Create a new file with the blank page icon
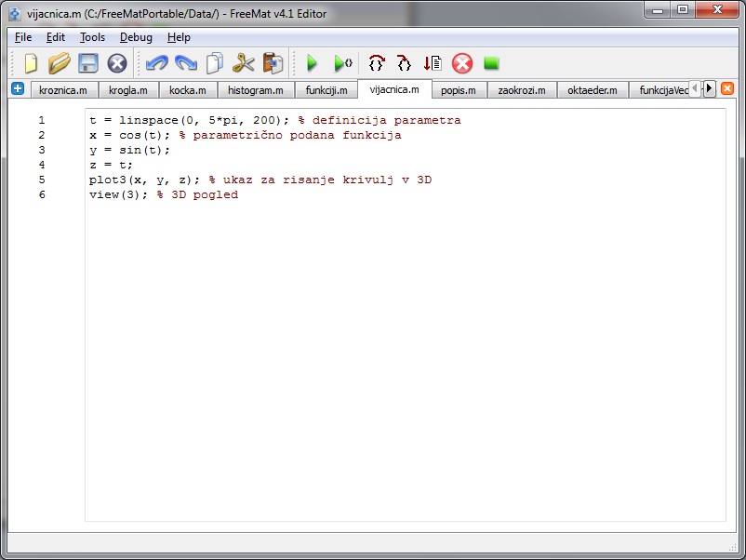Image resolution: width=746 pixels, height=560 pixels. pos(31,63)
